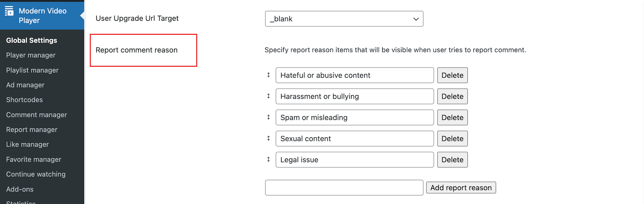Click reorder handle beside Legal issue

point(269,160)
